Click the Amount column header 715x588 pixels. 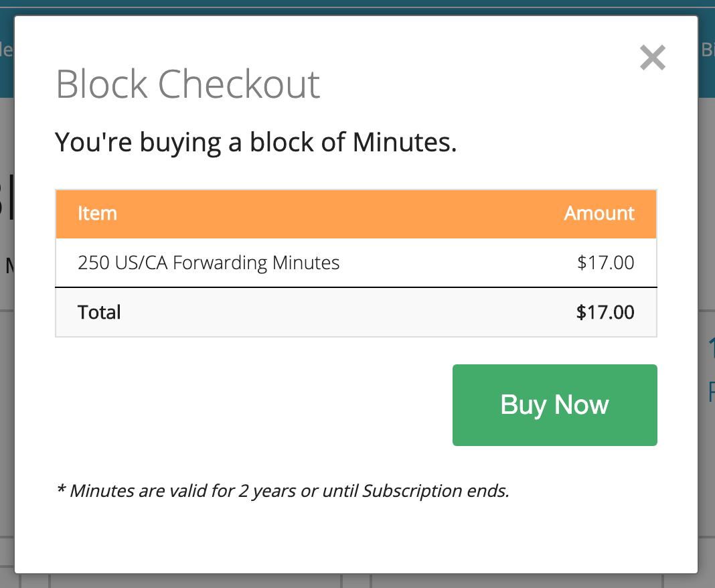coord(599,214)
